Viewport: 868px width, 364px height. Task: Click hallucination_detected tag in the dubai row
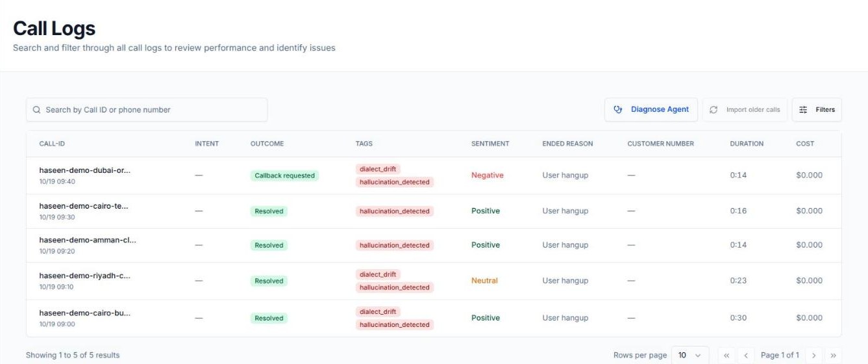[x=395, y=182]
